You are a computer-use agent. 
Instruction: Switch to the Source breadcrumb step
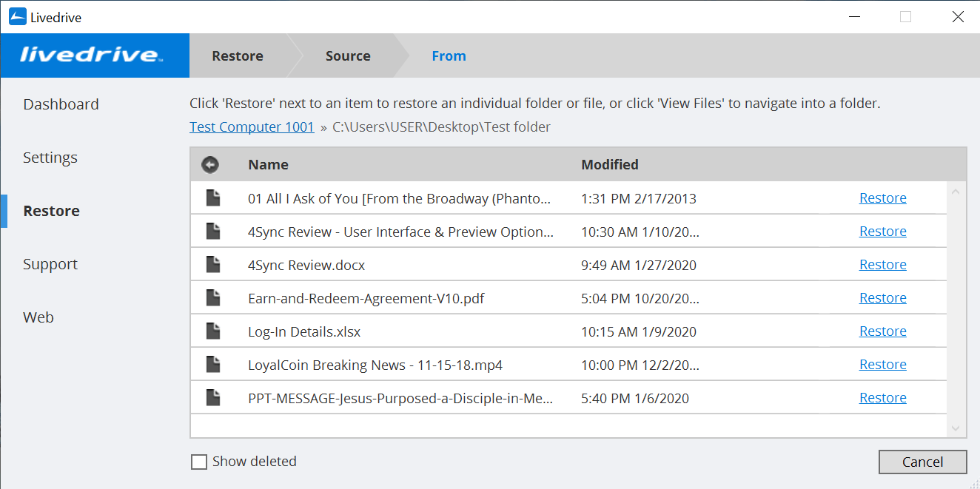coord(348,55)
